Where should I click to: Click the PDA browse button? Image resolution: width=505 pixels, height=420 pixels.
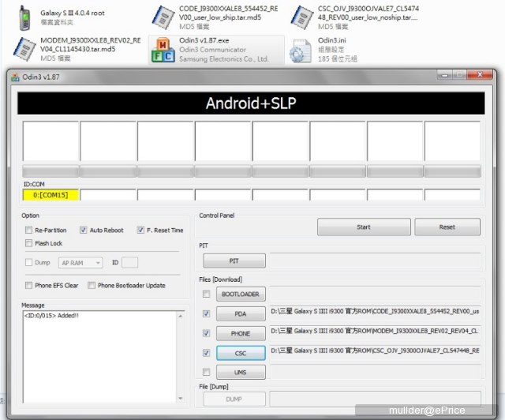coord(241,313)
